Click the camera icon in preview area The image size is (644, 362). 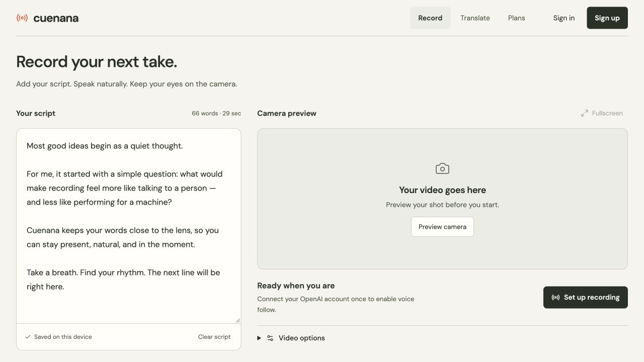click(x=442, y=168)
